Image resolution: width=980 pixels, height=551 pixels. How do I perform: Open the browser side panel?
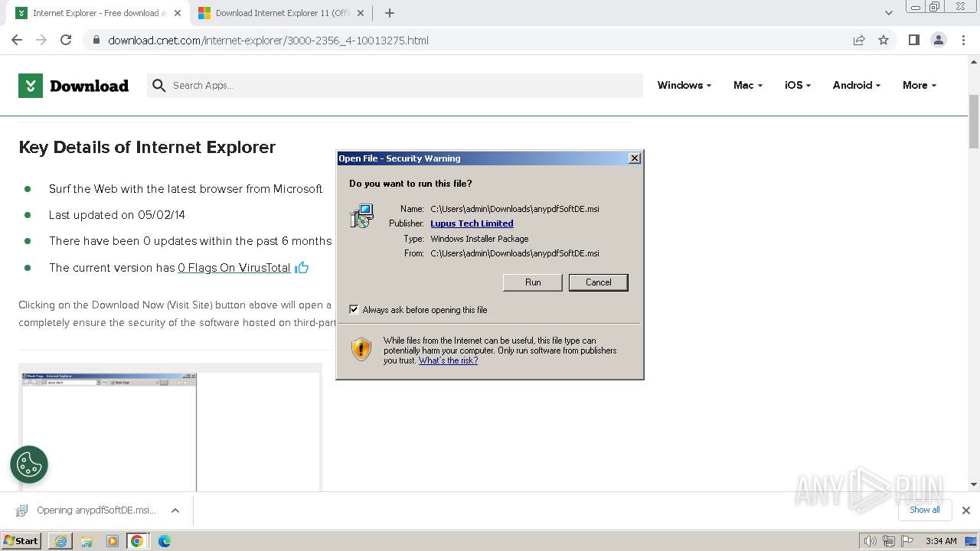coord(913,40)
